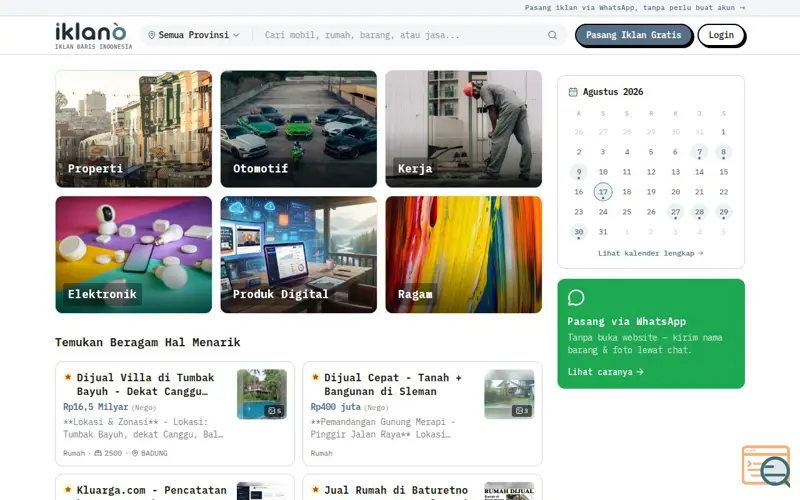Image resolution: width=800 pixels, height=500 pixels.
Task: Click the search magnifier icon
Action: [x=553, y=35]
